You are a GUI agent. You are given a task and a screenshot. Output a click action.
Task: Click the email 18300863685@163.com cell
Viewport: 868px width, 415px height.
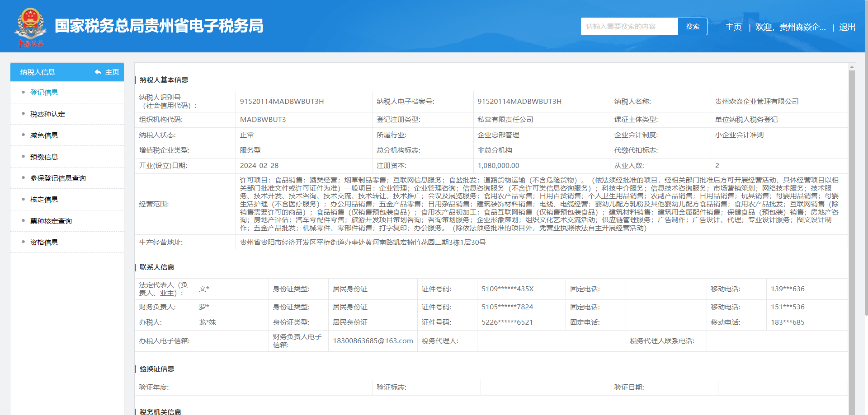click(373, 341)
